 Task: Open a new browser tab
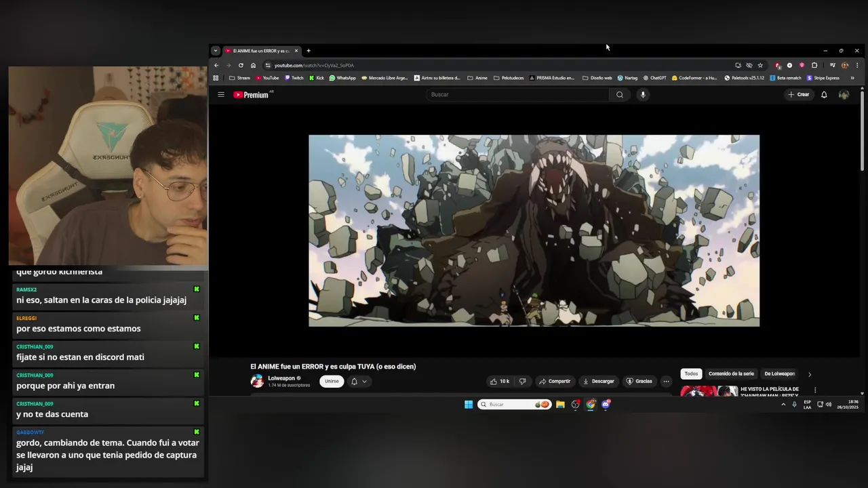click(309, 51)
